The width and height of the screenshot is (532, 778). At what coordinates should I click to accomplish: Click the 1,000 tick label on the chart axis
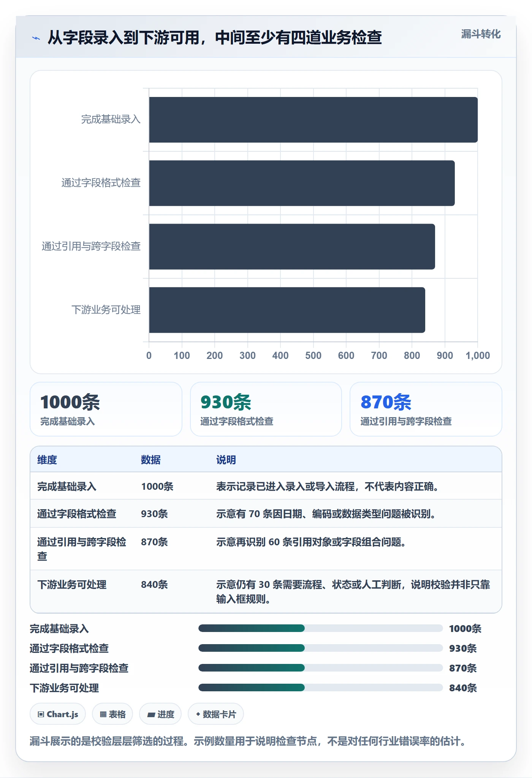point(478,356)
